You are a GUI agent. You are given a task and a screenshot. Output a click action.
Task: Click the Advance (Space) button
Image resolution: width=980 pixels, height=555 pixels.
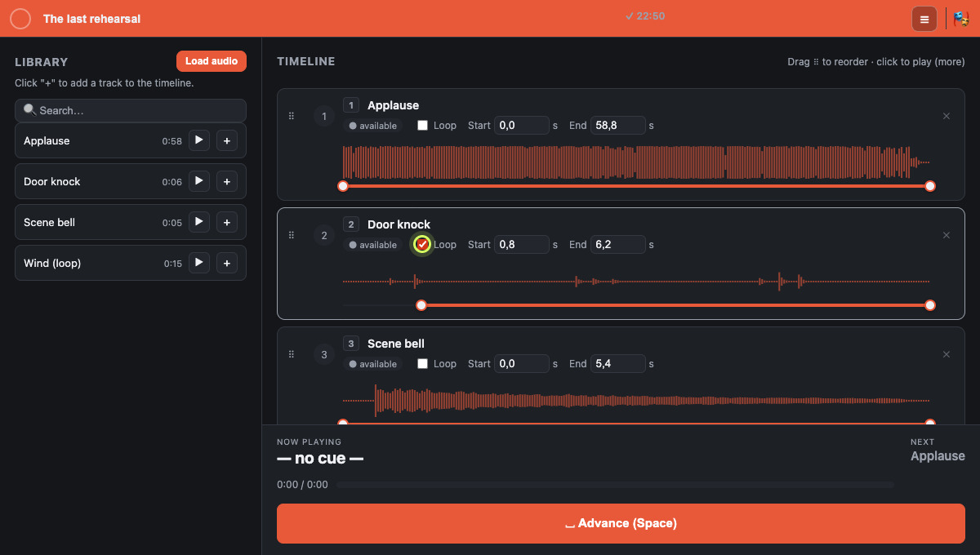point(621,523)
